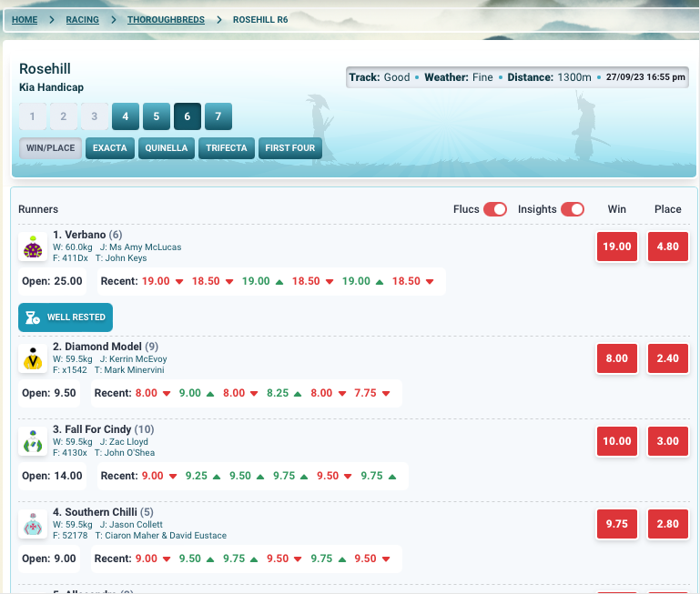This screenshot has width=700, height=594.
Task: Select race 2 button
Action: [x=64, y=116]
